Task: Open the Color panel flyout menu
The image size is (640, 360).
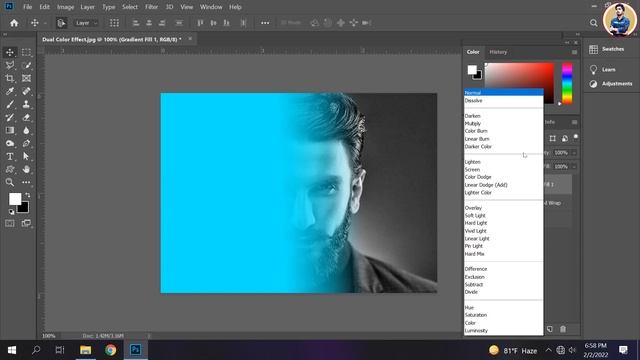Action: click(x=575, y=52)
